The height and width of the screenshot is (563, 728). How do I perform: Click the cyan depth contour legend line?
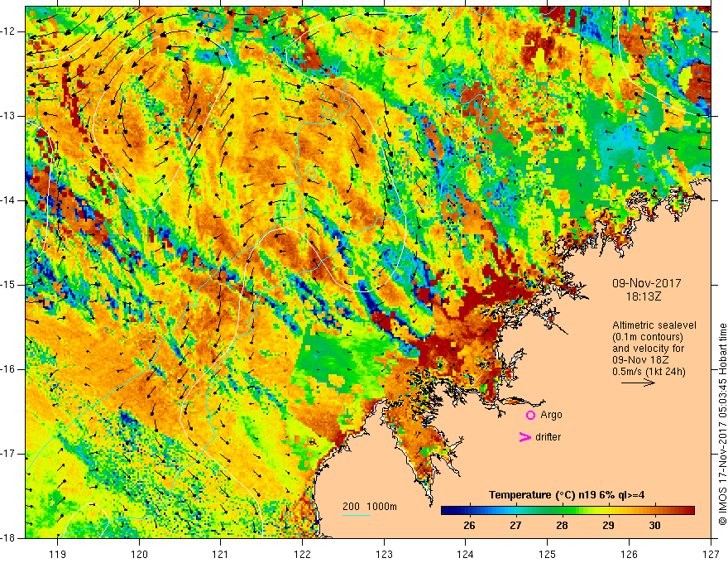pyautogui.click(x=356, y=515)
